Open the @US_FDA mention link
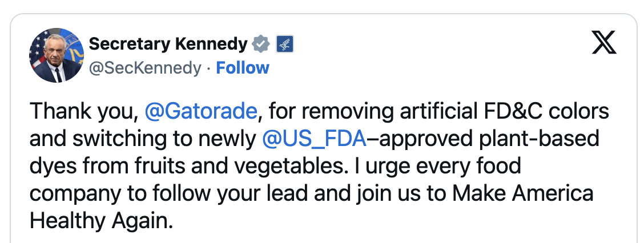This screenshot has width=644, height=243. click(313, 139)
